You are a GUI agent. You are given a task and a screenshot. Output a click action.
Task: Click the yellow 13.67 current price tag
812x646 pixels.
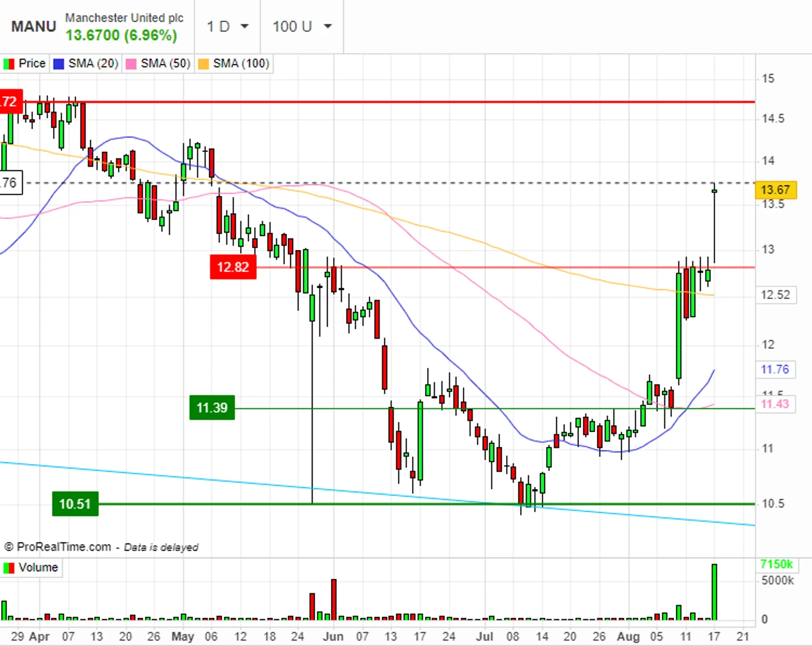[x=775, y=190]
